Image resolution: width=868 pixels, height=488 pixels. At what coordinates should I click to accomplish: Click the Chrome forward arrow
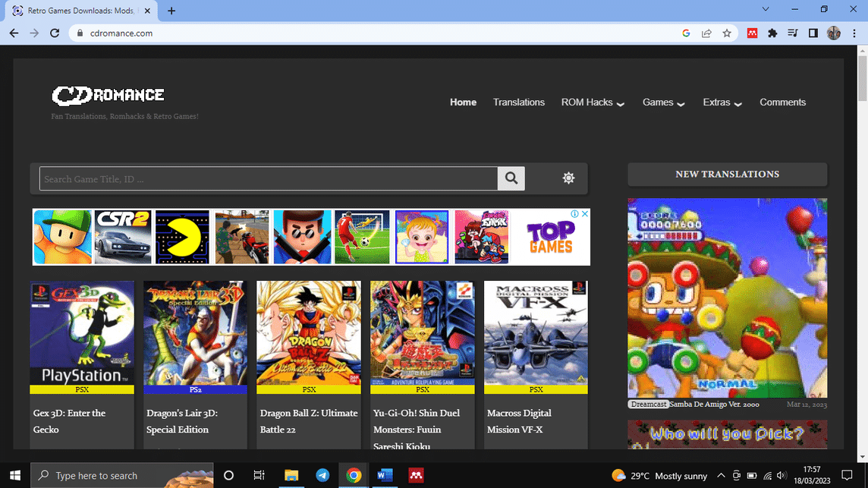(34, 33)
